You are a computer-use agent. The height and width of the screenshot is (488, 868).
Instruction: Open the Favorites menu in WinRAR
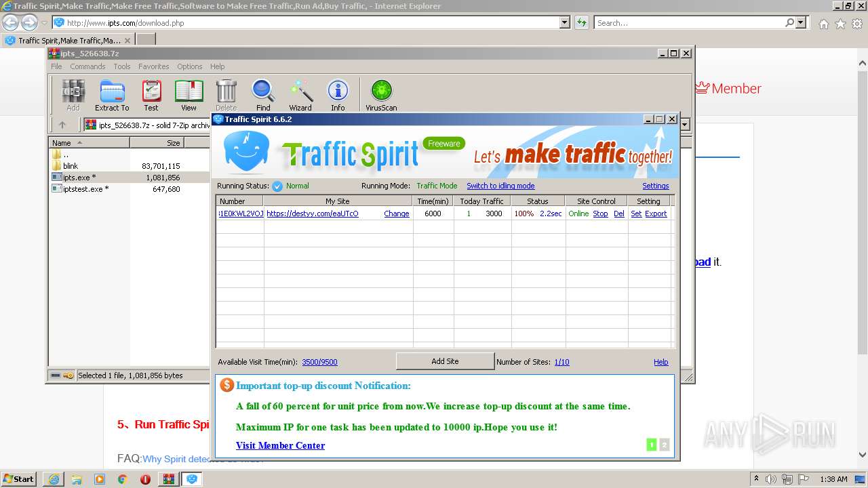coord(154,66)
